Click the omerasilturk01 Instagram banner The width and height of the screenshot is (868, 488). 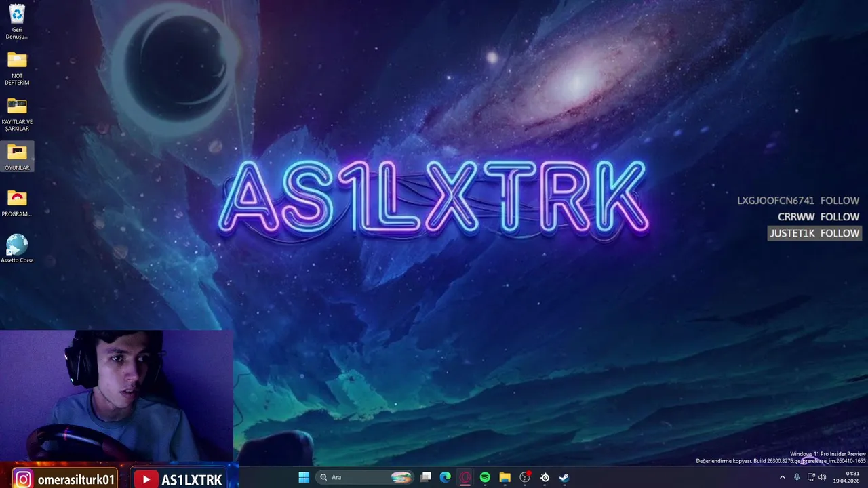coord(64,479)
